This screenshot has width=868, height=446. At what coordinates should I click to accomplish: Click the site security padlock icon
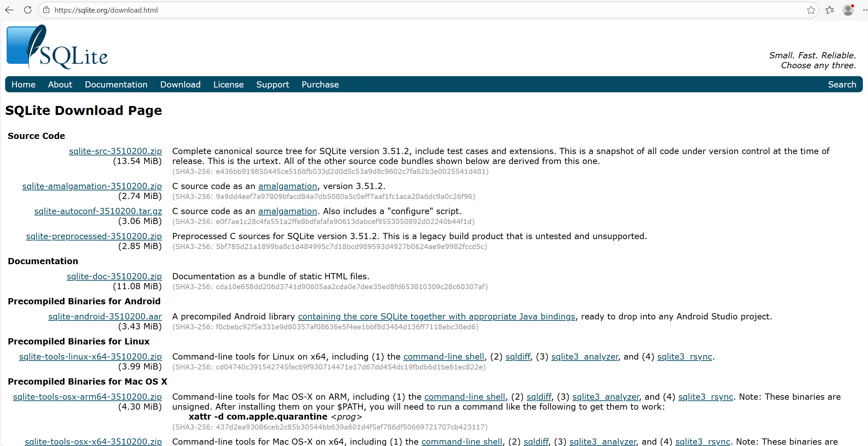46,10
